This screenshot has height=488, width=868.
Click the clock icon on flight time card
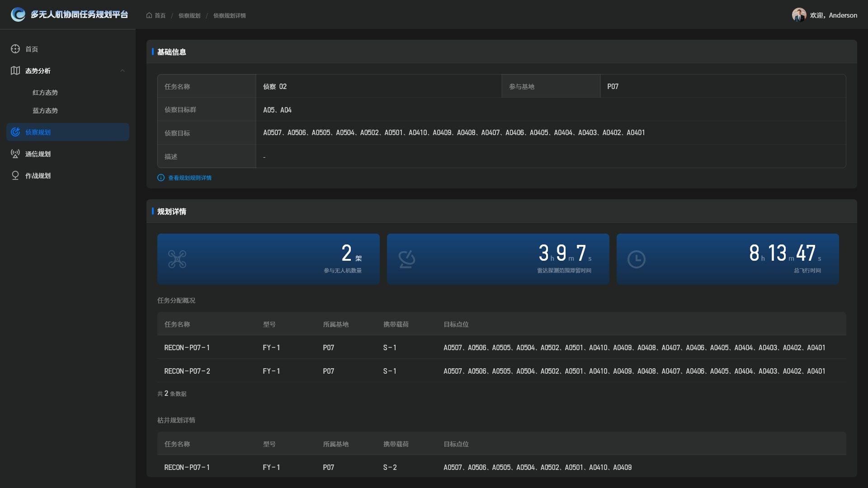click(x=636, y=259)
